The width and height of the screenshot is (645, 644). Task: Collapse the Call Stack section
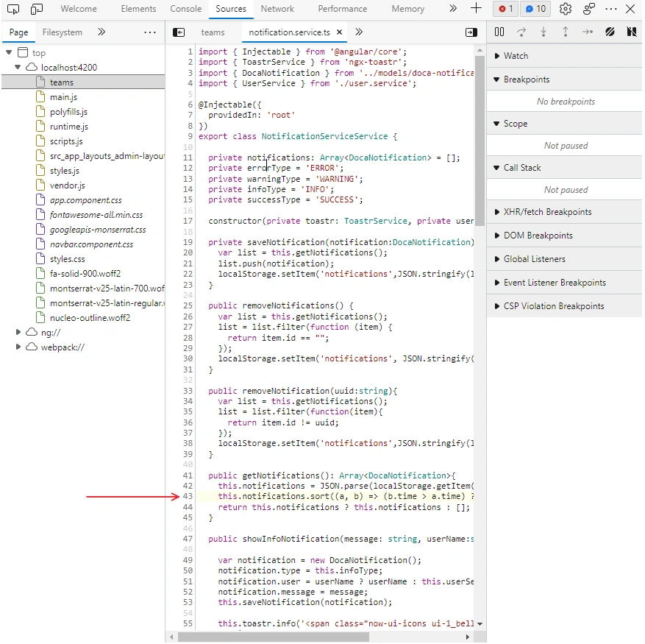pyautogui.click(x=564, y=168)
